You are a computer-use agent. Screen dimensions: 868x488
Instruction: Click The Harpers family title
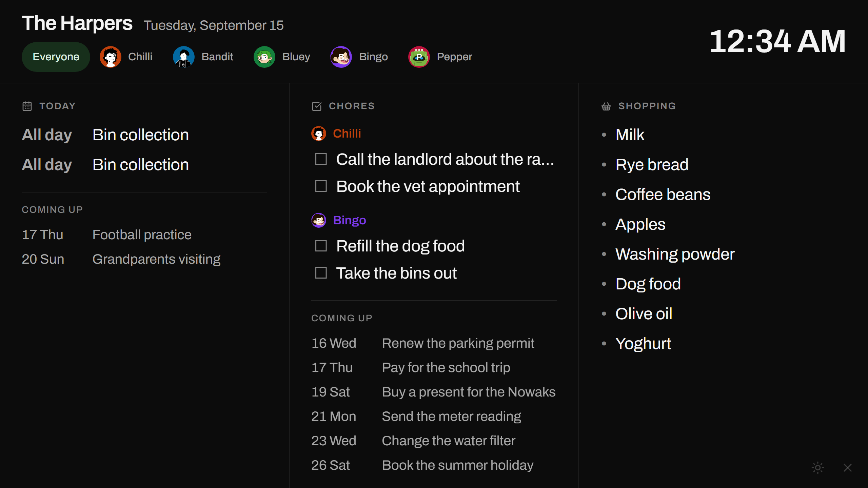click(77, 23)
